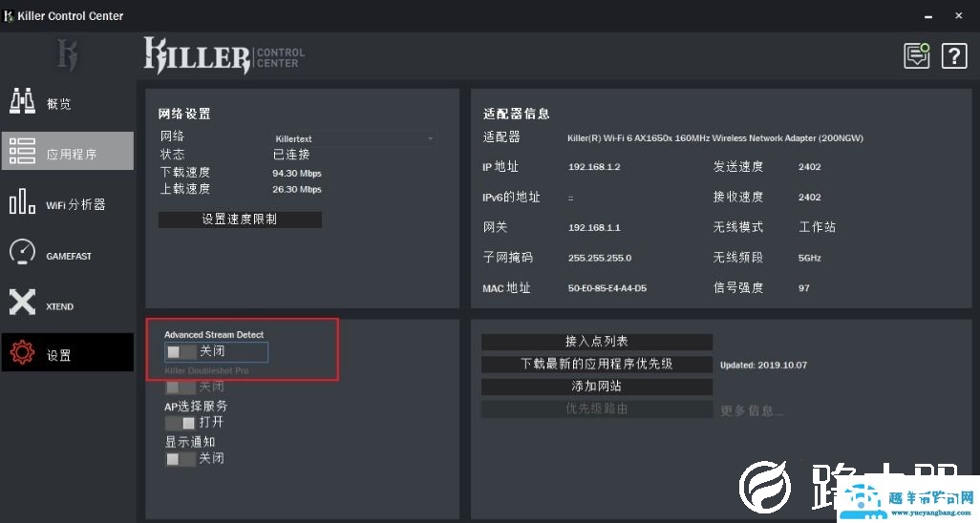Switch to GAMEFAST menu item

point(68,253)
